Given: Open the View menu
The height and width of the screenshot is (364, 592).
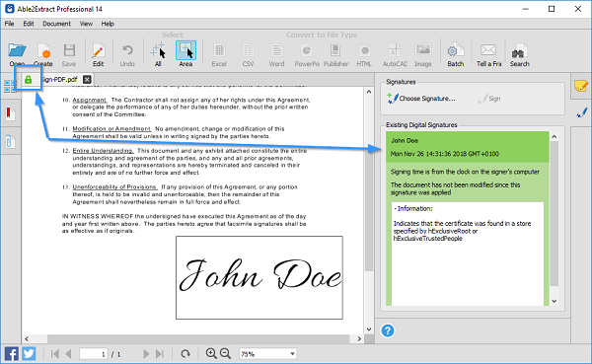Looking at the screenshot, I should [86, 24].
